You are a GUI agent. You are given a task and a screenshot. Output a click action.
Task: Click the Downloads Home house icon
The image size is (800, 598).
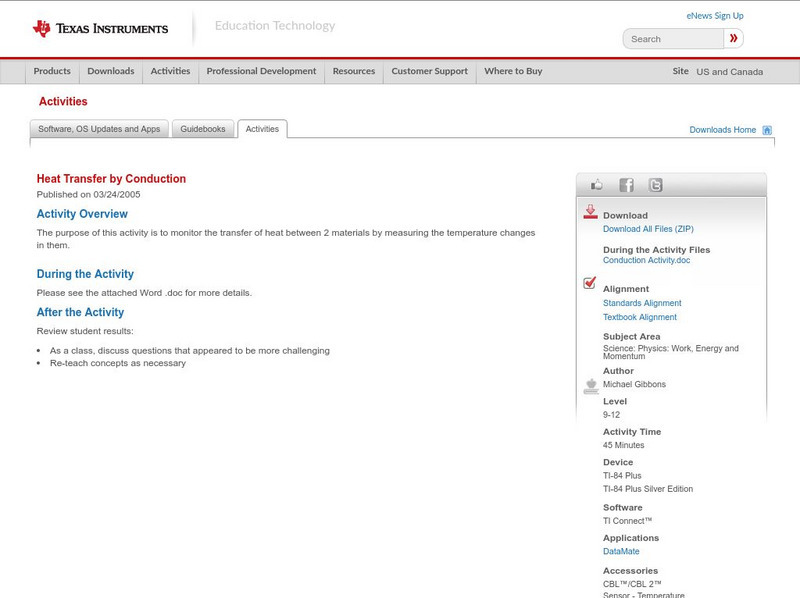[767, 130]
